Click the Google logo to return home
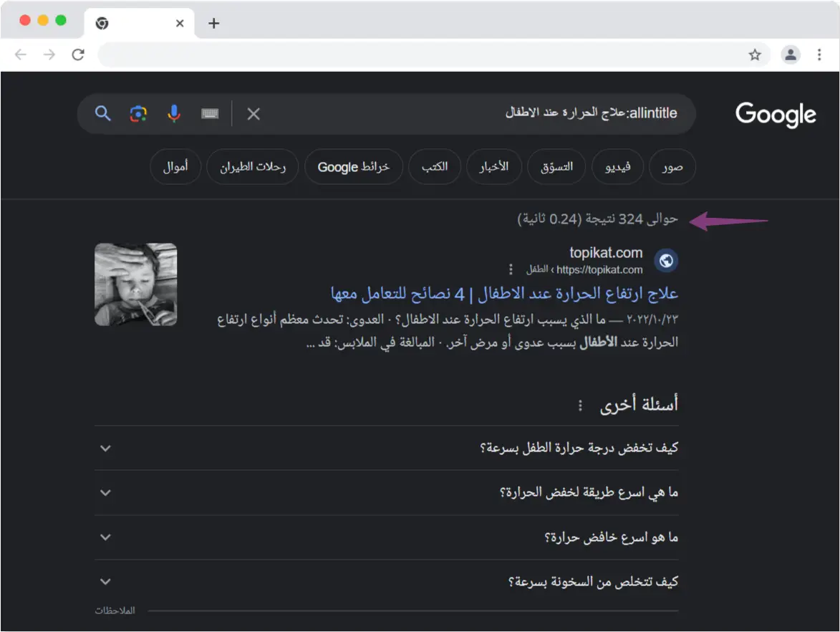Screen dimensions: 840x632 (x=775, y=114)
